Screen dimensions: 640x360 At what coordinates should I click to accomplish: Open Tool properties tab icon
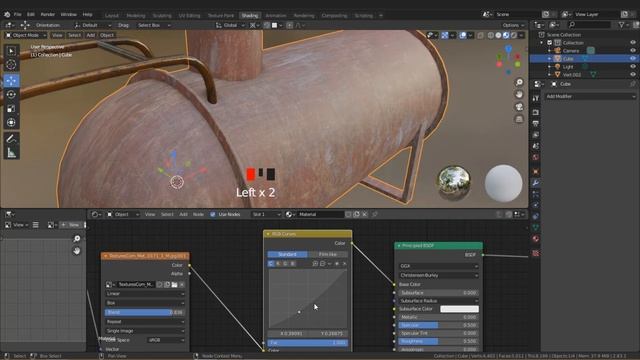pyautogui.click(x=536, y=98)
